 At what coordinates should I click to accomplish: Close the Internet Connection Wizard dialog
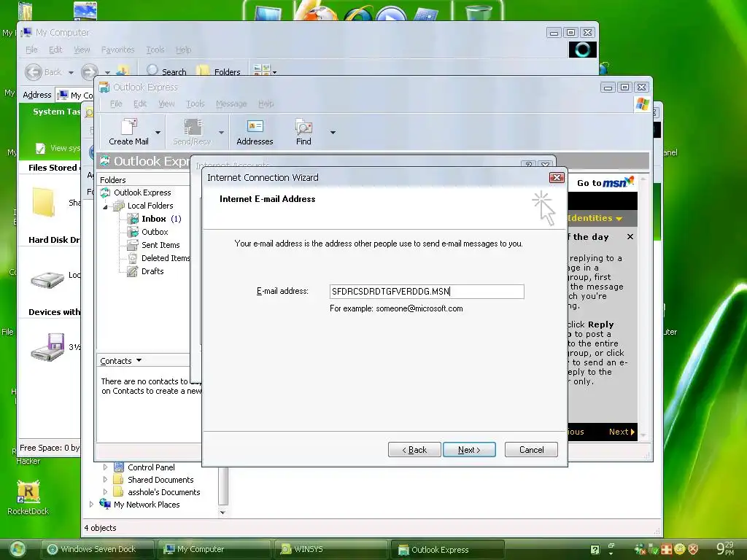click(x=557, y=178)
